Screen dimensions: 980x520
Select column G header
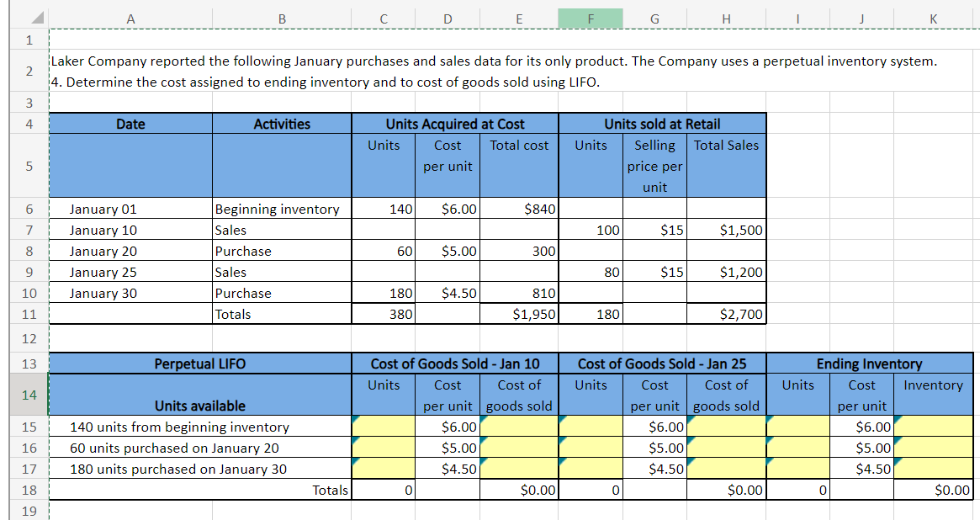point(654,19)
